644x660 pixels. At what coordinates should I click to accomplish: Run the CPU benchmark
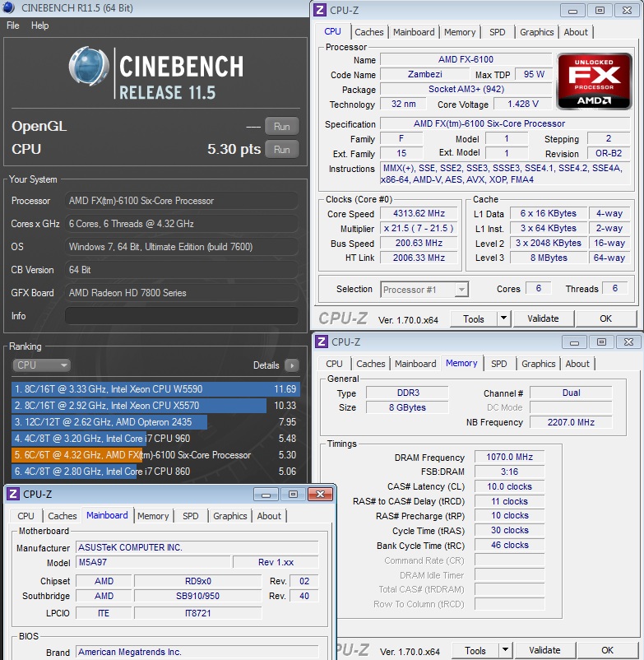point(282,150)
